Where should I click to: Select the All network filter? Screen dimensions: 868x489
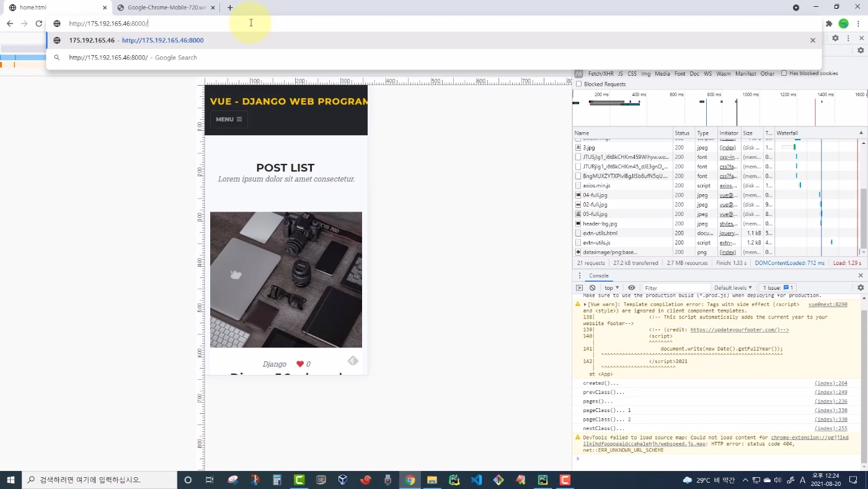[578, 73]
